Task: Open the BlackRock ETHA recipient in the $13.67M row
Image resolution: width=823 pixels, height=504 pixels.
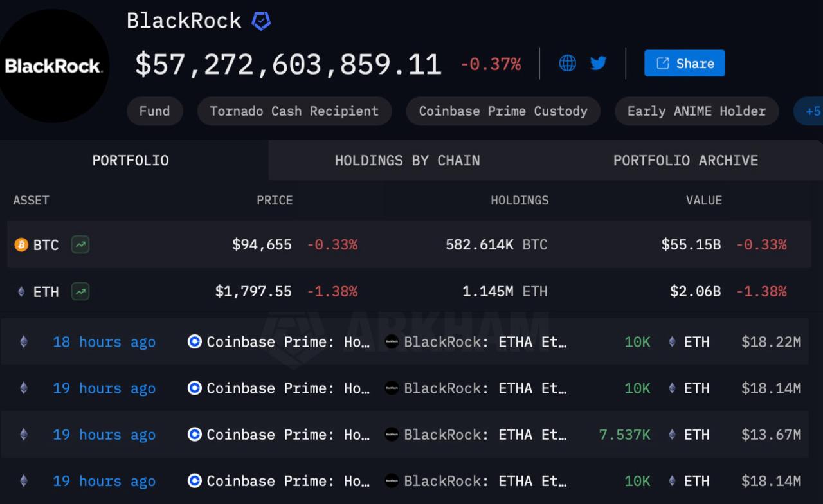Action: (x=485, y=435)
